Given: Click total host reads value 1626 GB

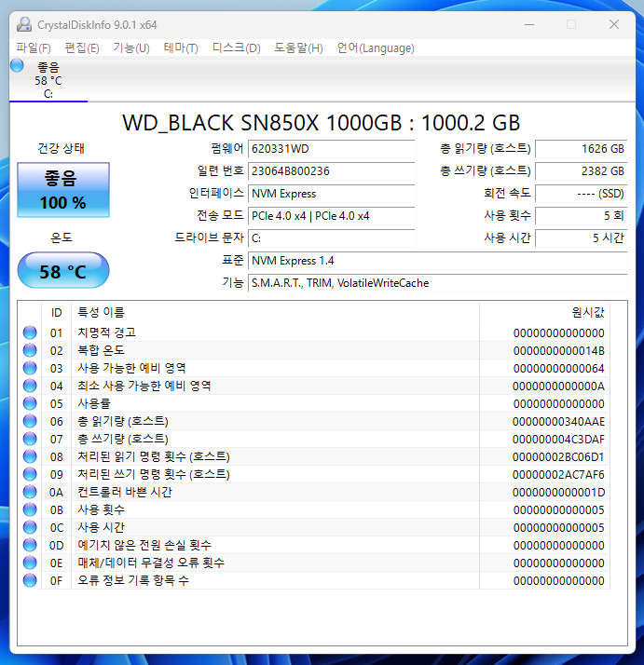Looking at the screenshot, I should tap(582, 149).
